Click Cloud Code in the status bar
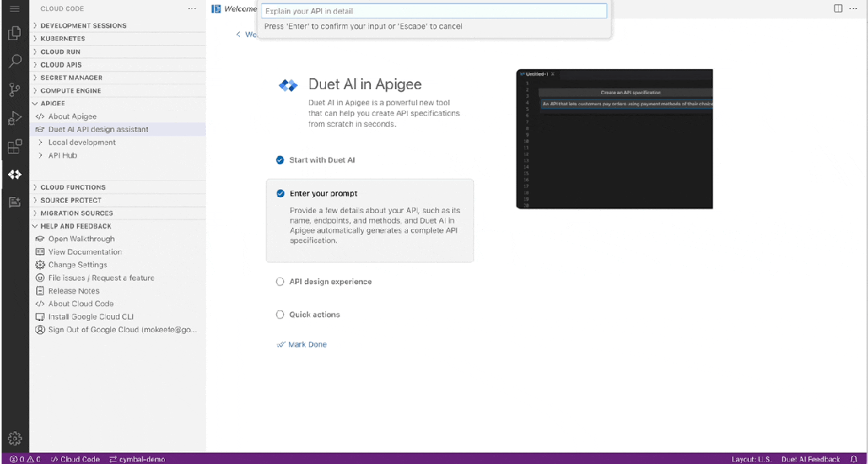The width and height of the screenshot is (868, 464). pyautogui.click(x=76, y=459)
